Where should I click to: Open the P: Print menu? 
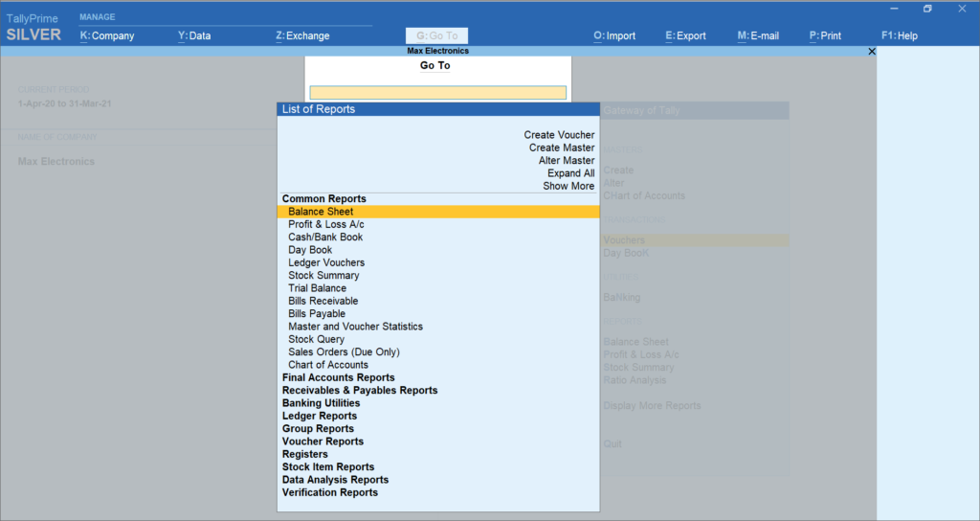tap(825, 35)
